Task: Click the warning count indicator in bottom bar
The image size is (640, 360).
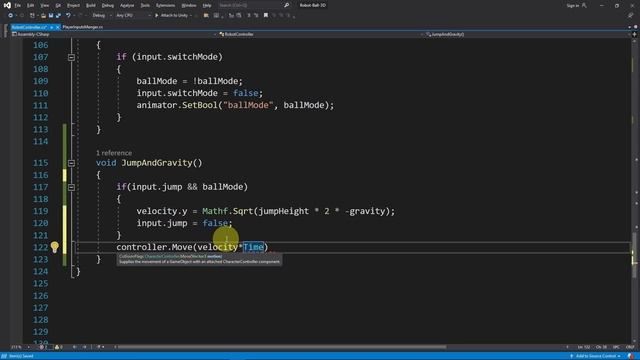Action: [59, 347]
